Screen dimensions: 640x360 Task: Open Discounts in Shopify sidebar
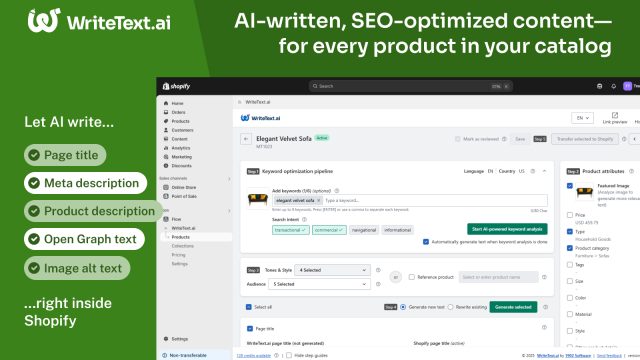181,166
